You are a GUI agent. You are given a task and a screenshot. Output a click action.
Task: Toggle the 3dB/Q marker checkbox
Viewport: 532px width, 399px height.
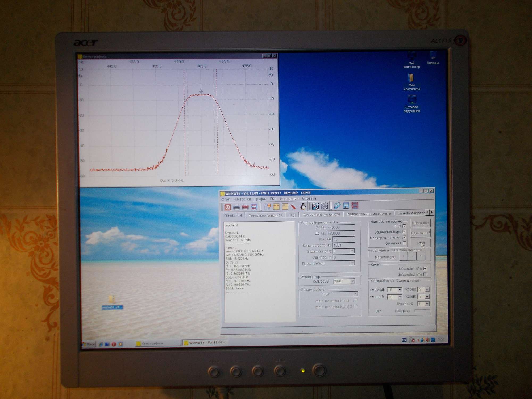(404, 226)
